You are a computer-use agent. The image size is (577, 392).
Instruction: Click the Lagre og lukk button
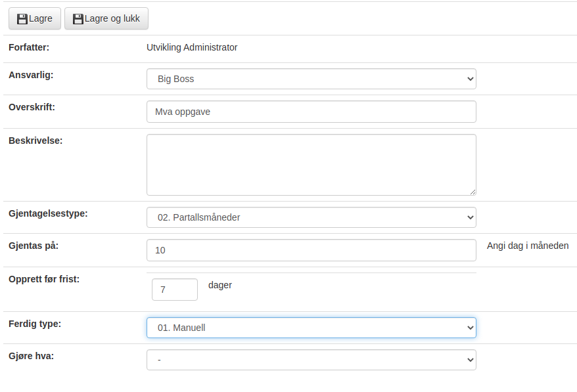[106, 18]
